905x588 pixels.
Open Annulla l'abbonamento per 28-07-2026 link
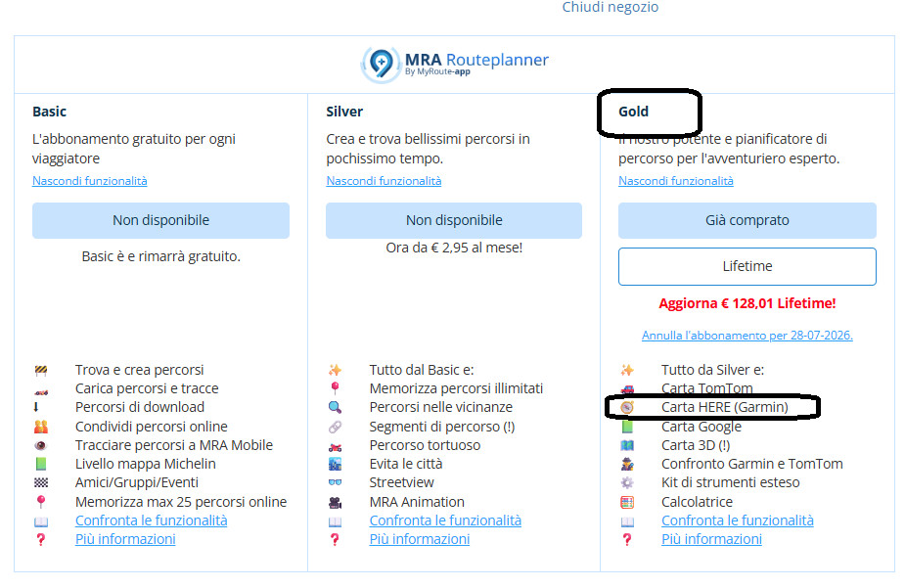(x=747, y=336)
